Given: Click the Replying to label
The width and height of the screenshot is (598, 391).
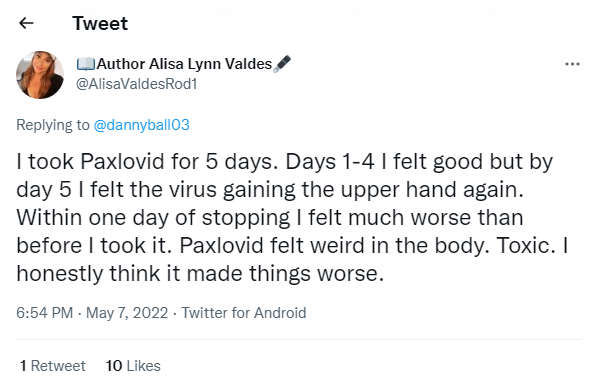Looking at the screenshot, I should tap(53, 125).
